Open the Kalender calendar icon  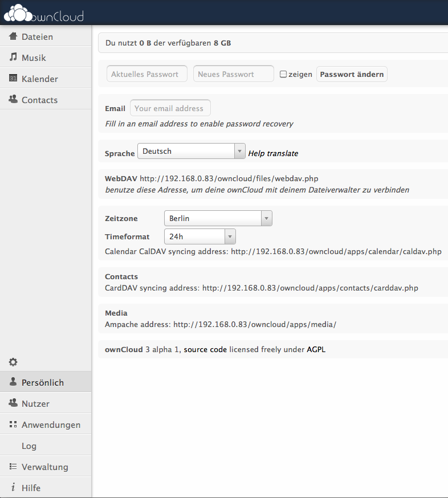point(13,79)
